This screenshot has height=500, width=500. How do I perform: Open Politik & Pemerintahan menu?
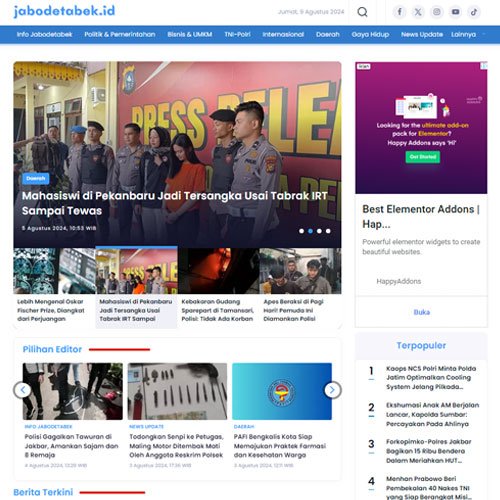coord(120,34)
